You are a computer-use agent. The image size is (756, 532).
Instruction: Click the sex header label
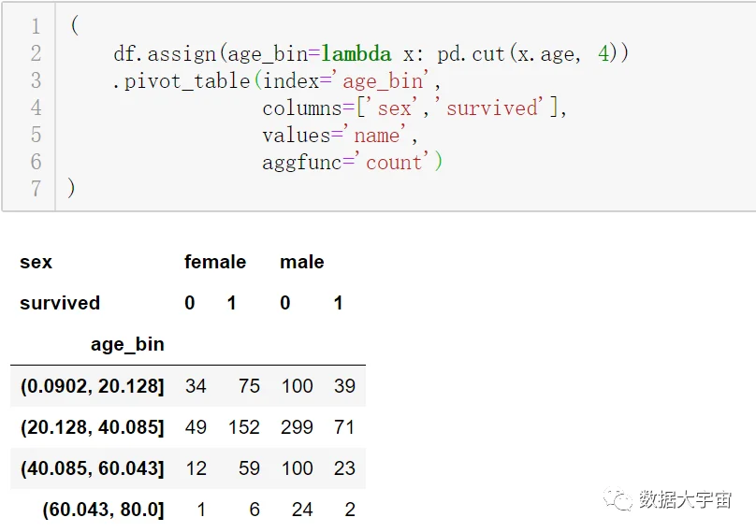36,262
